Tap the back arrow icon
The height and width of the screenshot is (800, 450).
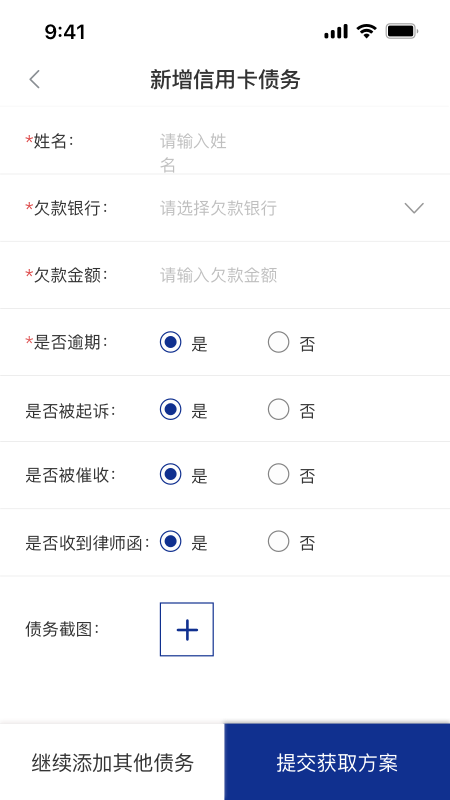[x=34, y=80]
